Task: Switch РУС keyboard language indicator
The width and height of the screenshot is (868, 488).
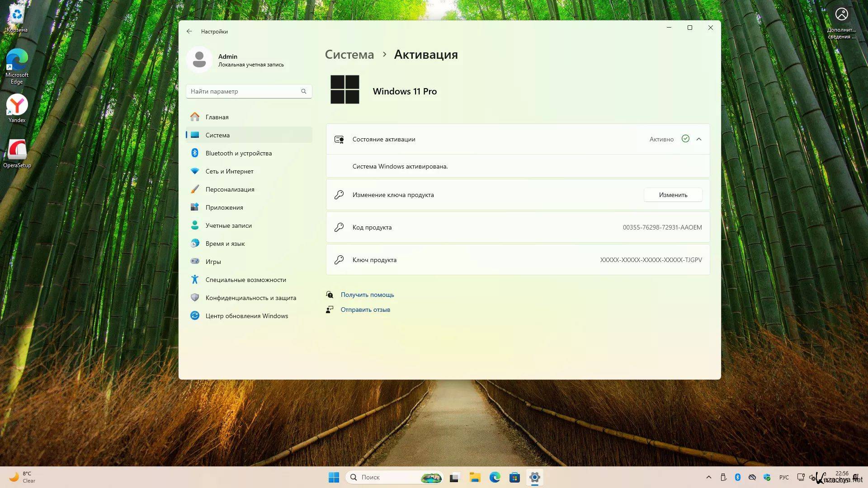Action: (x=784, y=477)
